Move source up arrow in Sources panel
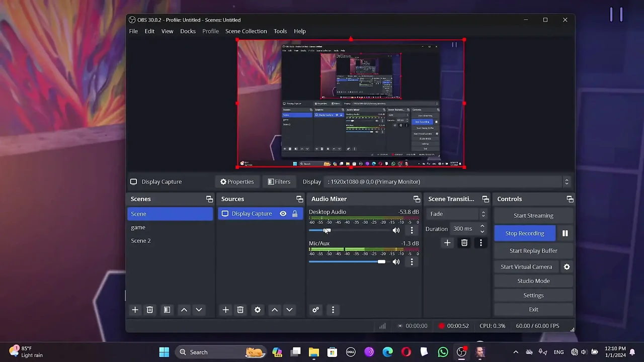This screenshot has height=362, width=644. (x=275, y=310)
